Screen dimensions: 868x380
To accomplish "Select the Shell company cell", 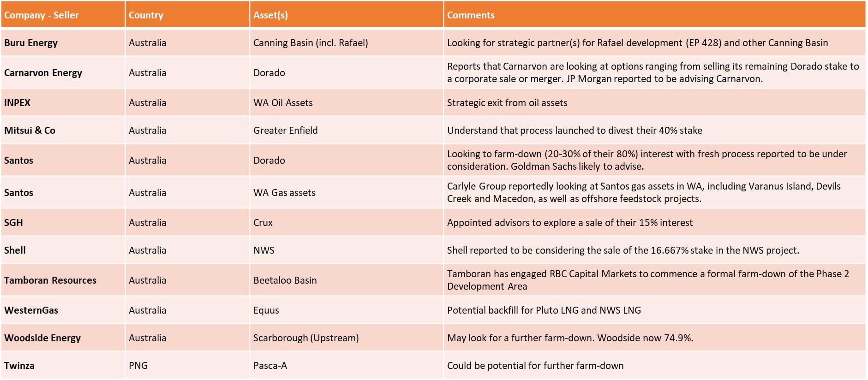I will tap(15, 250).
